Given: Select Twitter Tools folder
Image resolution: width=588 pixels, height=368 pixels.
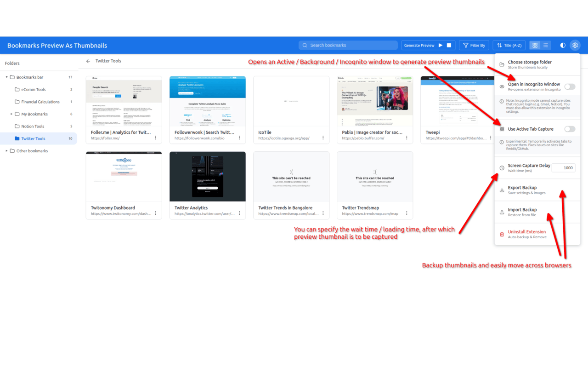Looking at the screenshot, I should coord(39,138).
